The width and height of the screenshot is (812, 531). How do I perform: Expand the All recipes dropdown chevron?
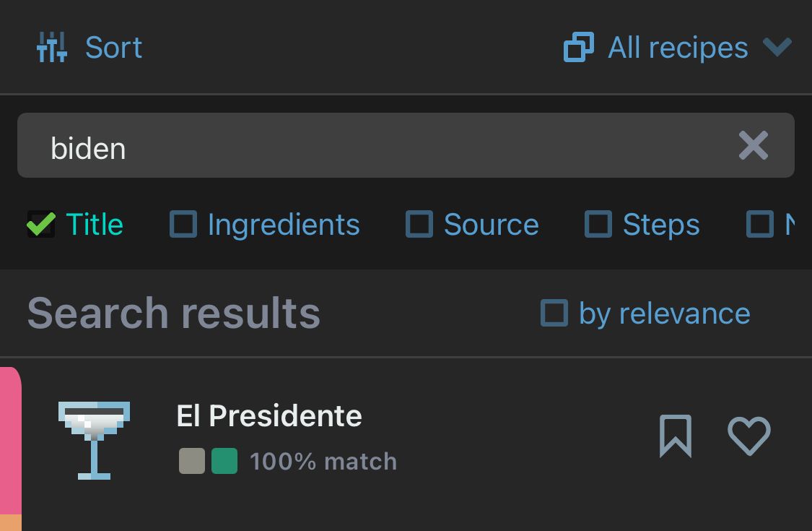777,48
